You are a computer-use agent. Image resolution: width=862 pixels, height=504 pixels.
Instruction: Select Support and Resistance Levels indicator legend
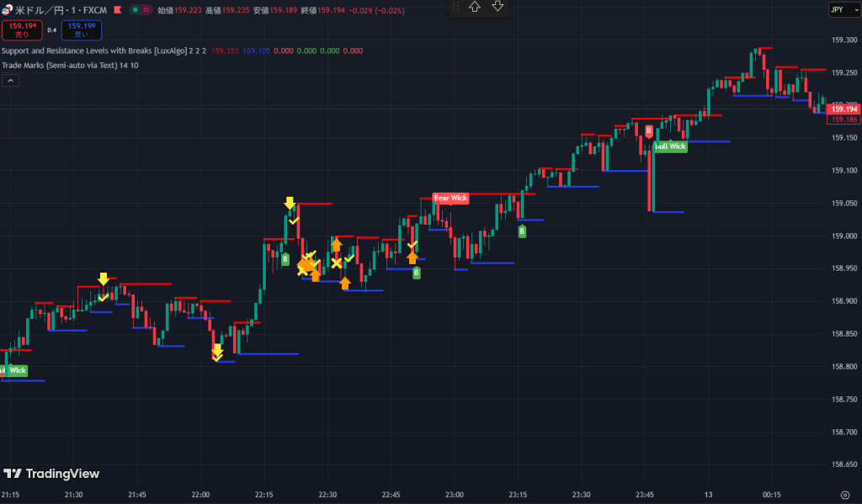tap(104, 50)
